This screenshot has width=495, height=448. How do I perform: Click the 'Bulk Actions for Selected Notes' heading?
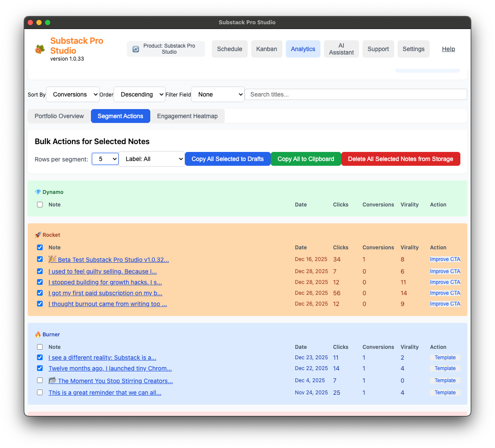point(92,142)
